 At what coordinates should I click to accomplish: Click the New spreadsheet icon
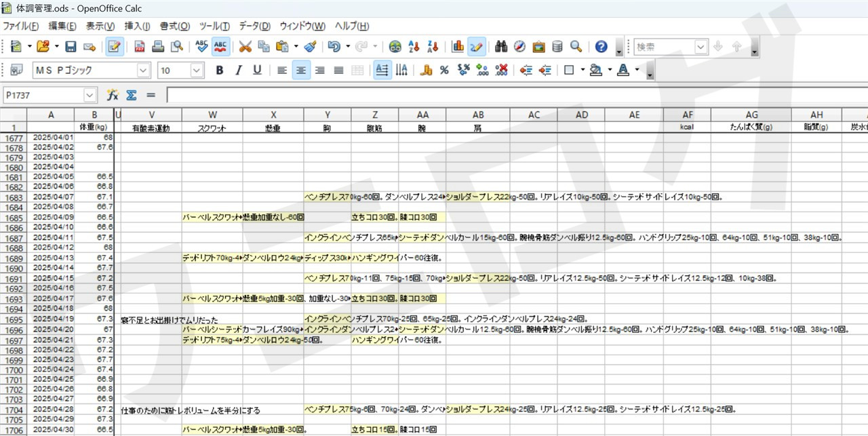click(16, 47)
